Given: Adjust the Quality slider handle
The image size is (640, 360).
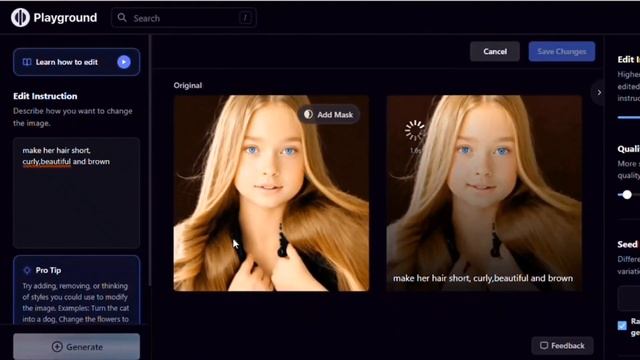Looking at the screenshot, I should [x=627, y=195].
